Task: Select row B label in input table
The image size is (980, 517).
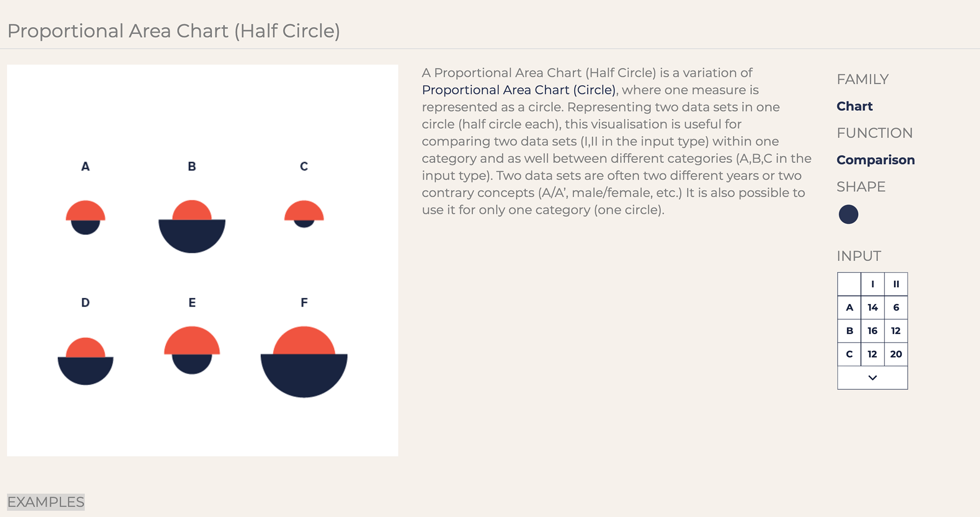Action: [x=849, y=331]
